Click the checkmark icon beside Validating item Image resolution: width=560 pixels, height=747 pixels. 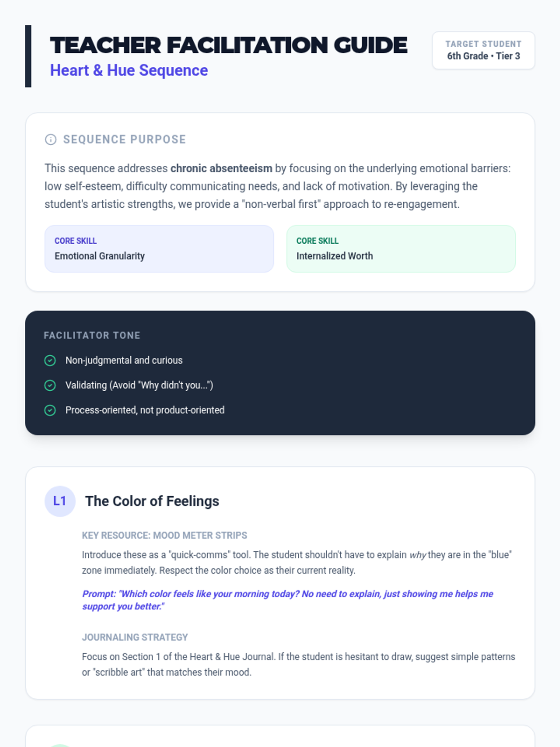click(x=50, y=385)
